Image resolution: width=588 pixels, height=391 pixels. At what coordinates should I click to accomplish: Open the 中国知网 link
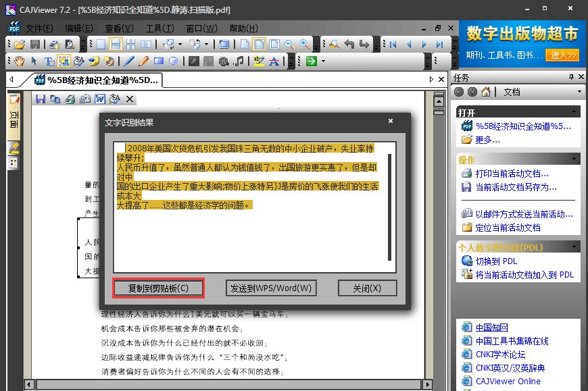point(491,328)
